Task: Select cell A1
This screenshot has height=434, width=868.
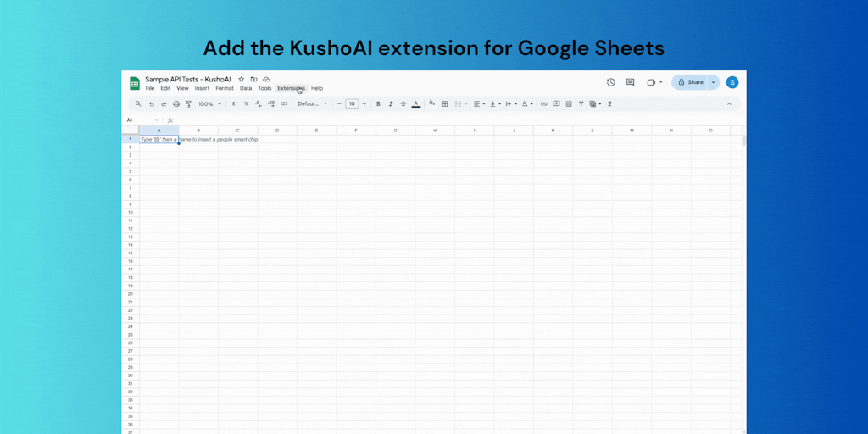Action: click(159, 139)
